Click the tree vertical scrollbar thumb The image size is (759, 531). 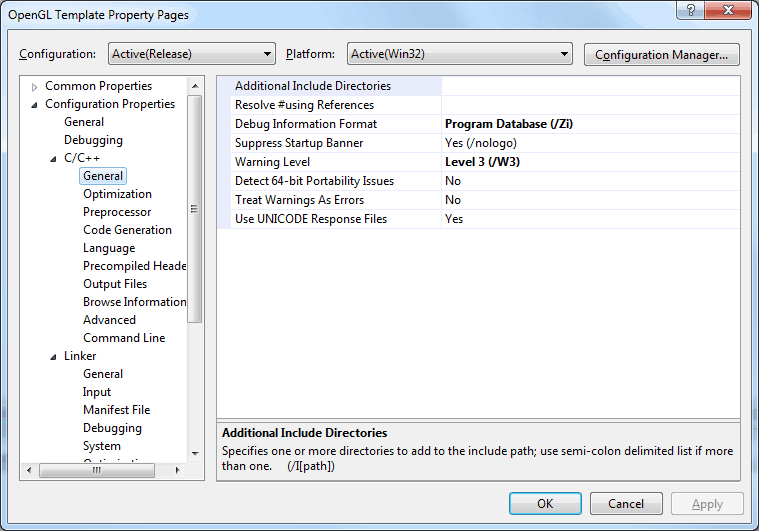195,209
